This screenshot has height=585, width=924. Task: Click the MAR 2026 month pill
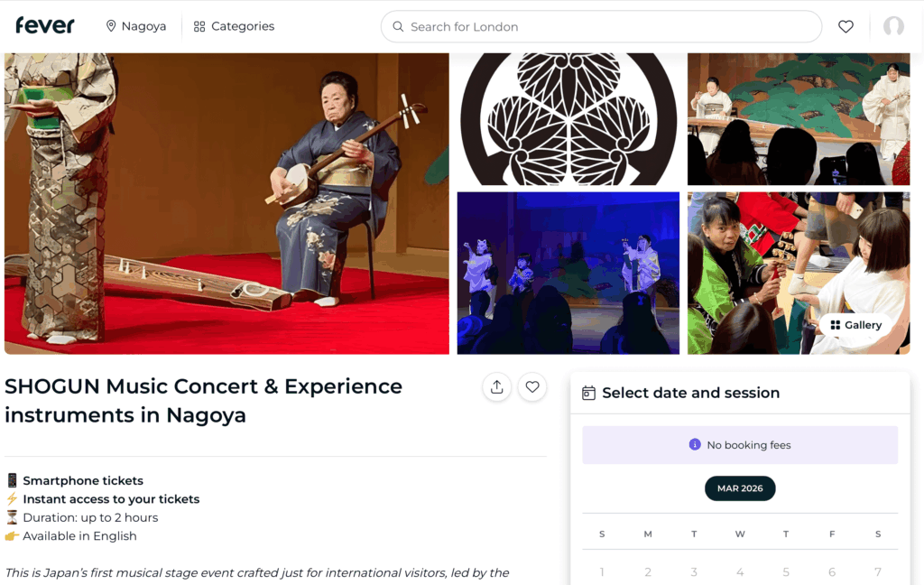[x=740, y=488]
